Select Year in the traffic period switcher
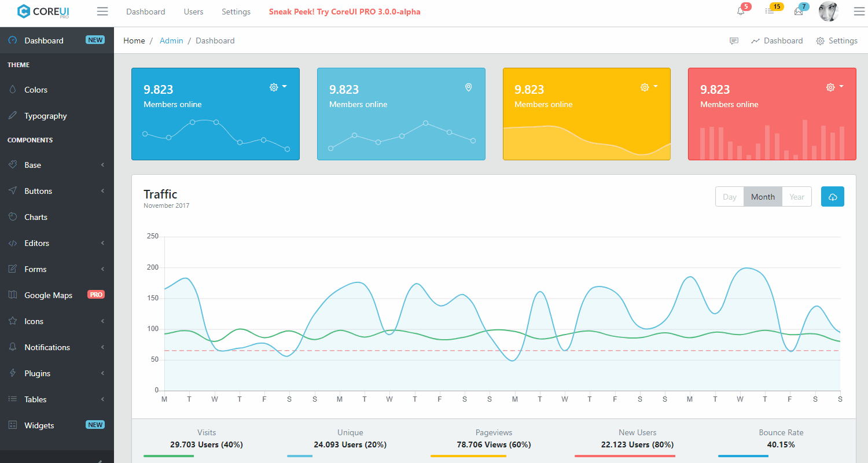 (x=797, y=196)
